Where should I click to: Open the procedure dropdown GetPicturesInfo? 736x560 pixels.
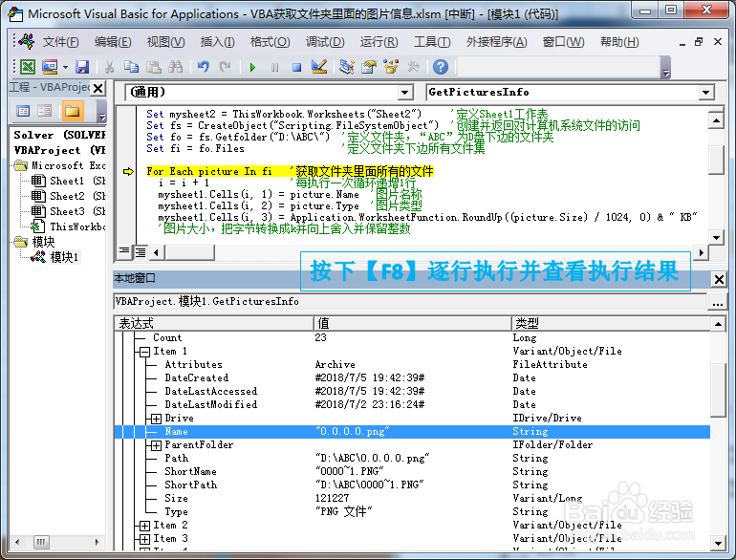pos(705,93)
